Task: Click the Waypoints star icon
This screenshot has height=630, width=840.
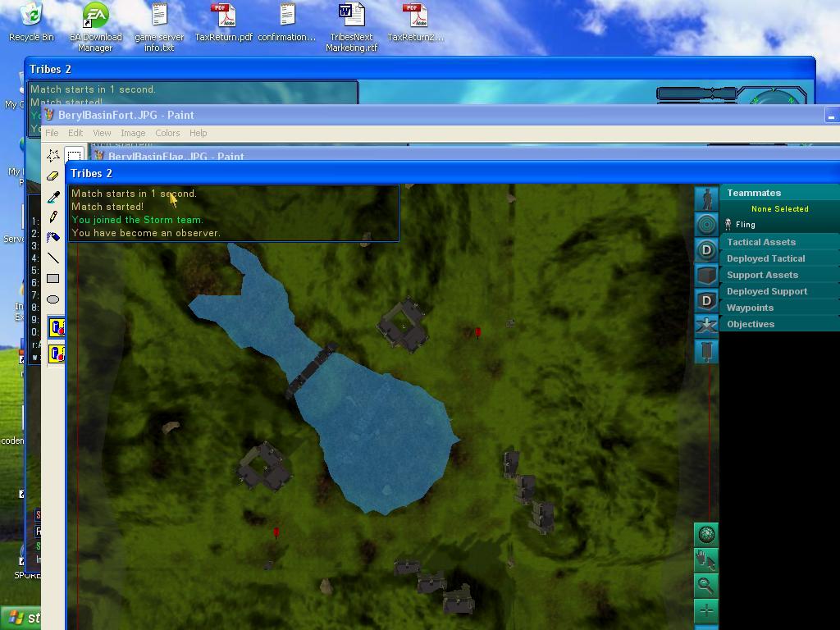Action: coord(706,326)
